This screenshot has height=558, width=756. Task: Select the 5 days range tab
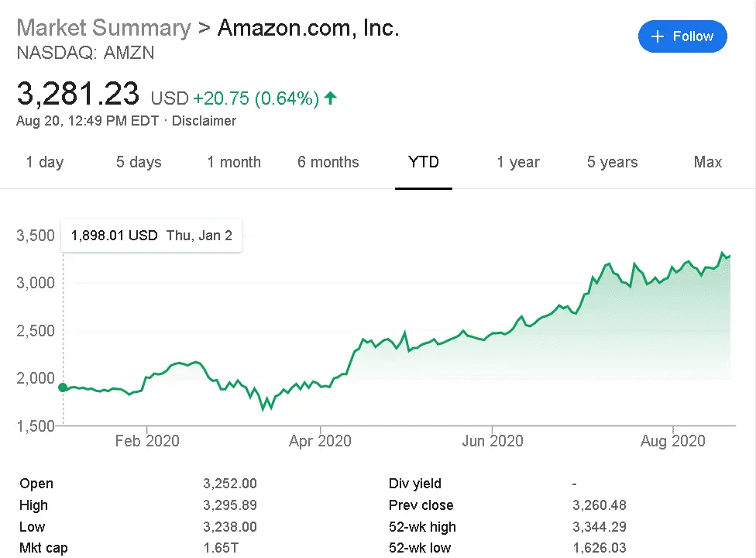click(x=139, y=162)
